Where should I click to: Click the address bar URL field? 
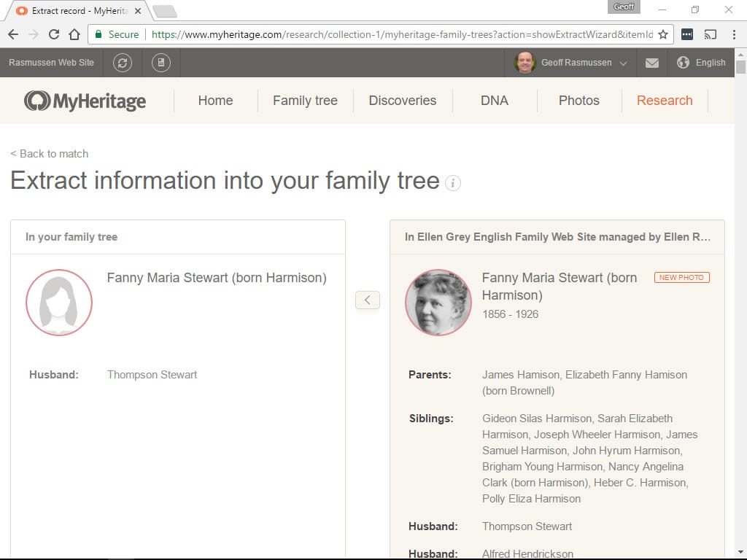pyautogui.click(x=402, y=34)
